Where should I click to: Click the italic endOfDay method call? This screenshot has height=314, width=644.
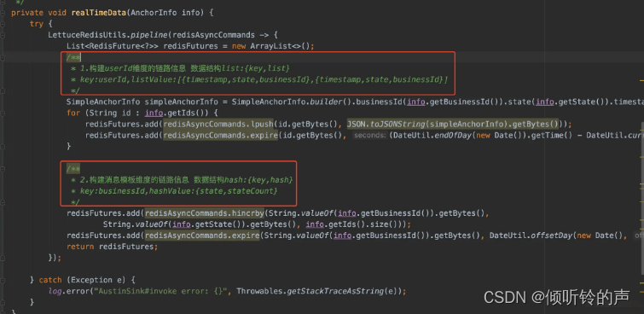coord(452,135)
